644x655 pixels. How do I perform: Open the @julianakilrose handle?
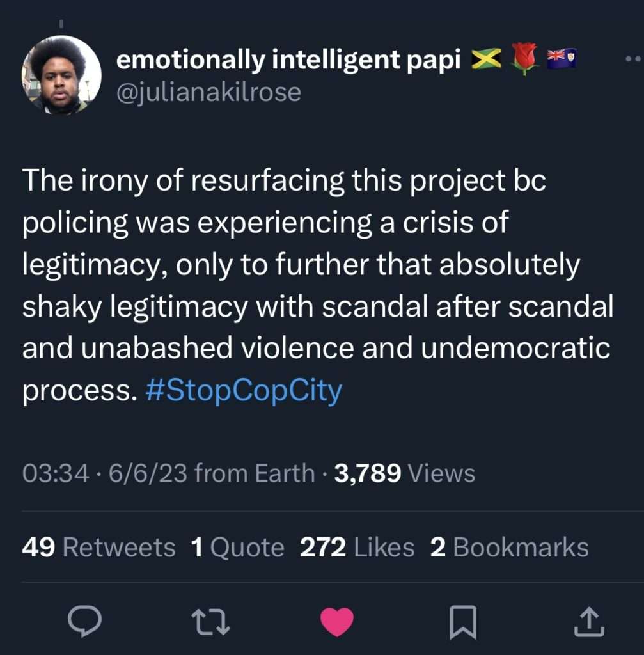tap(208, 92)
